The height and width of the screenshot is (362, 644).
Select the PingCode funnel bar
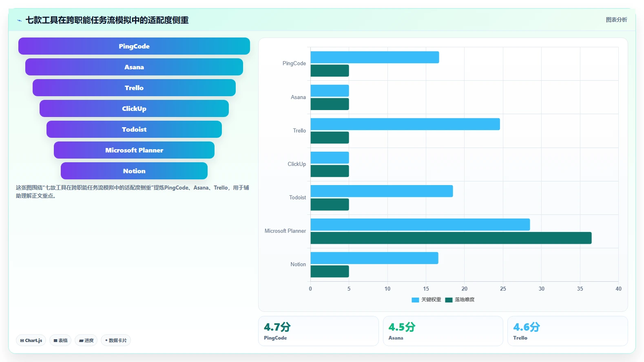coord(134,46)
